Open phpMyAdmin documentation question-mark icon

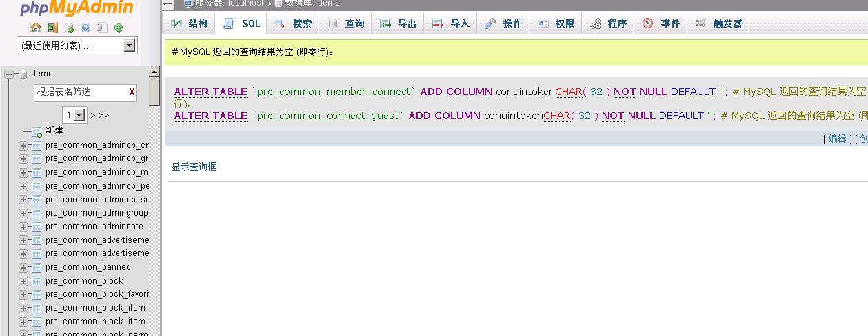pyautogui.click(x=85, y=28)
